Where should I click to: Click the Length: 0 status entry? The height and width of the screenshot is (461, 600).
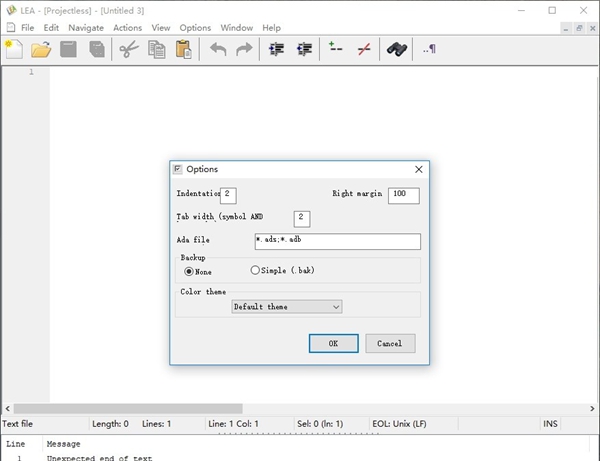(x=110, y=424)
